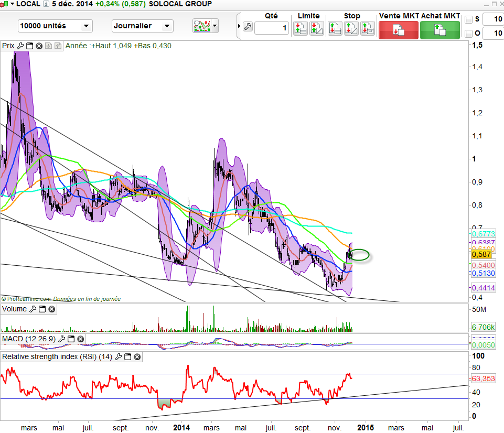Image resolution: width=504 pixels, height=433 pixels.
Task: Click the 2015 year label on time axis
Action: [x=366, y=428]
